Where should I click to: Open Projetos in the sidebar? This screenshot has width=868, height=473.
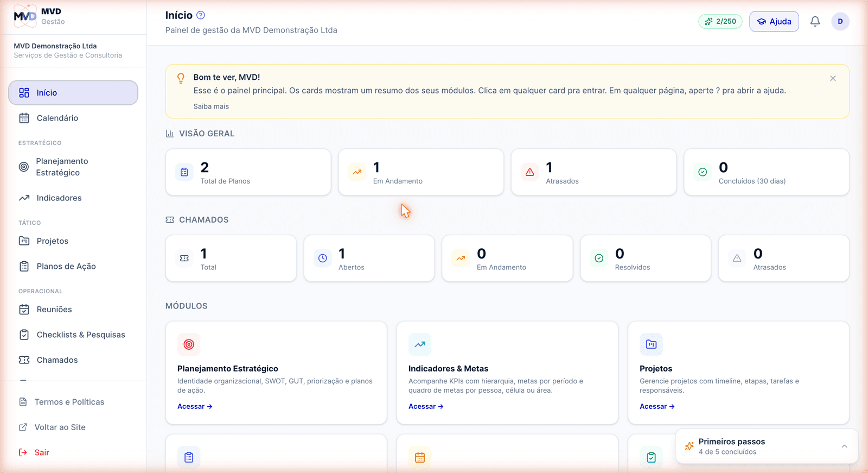coord(73,241)
